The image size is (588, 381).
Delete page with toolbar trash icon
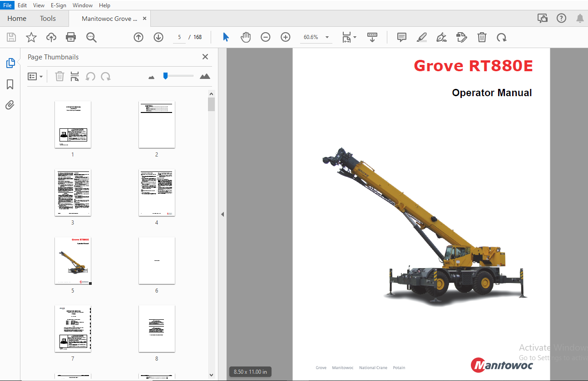click(x=482, y=37)
